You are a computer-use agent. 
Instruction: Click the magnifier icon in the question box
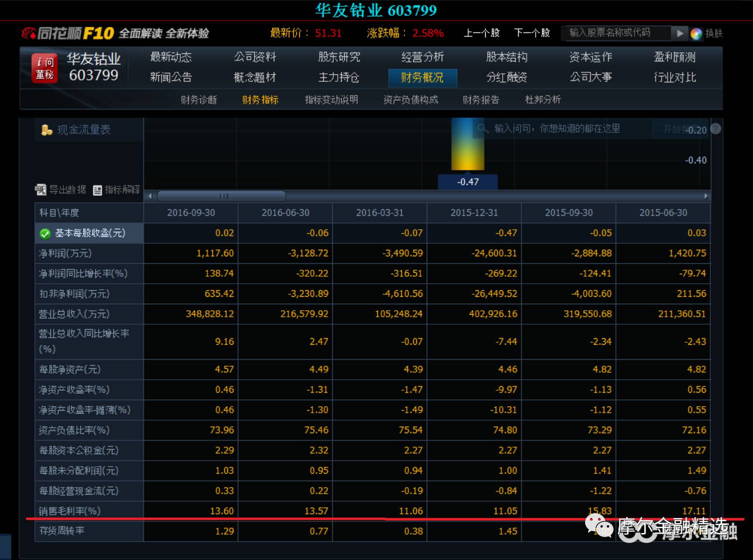(482, 128)
